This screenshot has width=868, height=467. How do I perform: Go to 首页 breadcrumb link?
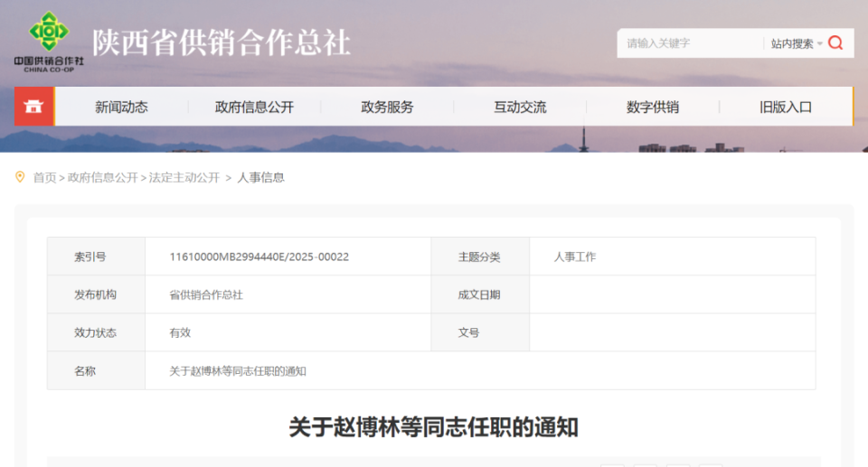click(x=44, y=178)
